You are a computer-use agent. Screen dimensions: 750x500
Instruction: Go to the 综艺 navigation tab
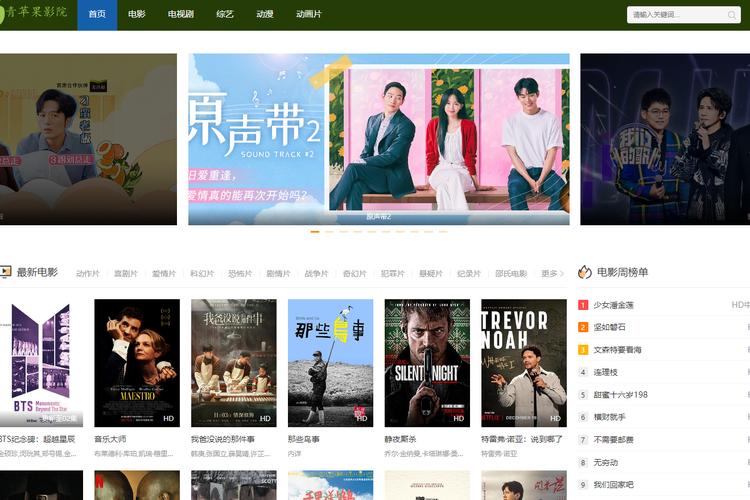click(x=225, y=15)
